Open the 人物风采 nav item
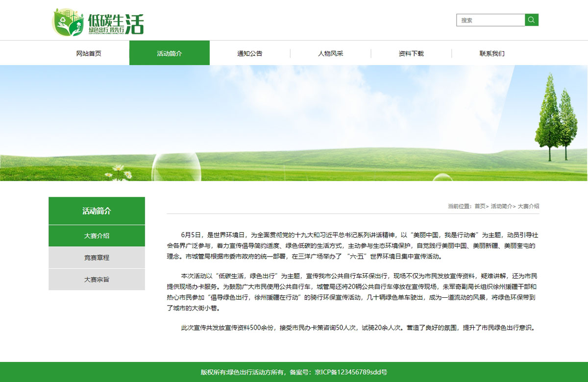 331,53
